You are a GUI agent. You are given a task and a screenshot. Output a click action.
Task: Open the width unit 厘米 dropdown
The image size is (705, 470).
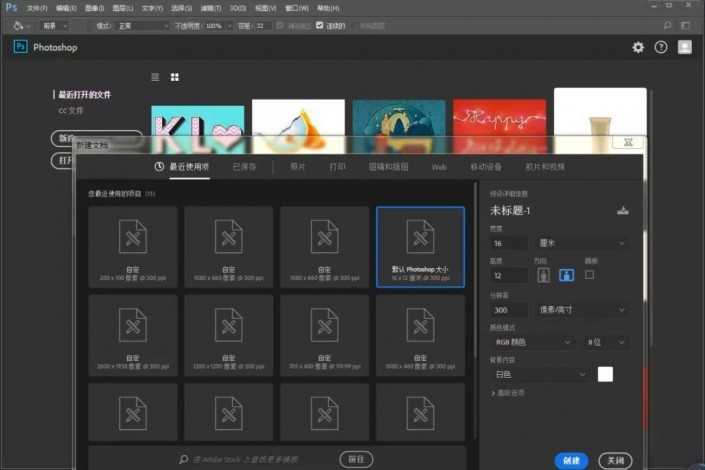coord(583,243)
